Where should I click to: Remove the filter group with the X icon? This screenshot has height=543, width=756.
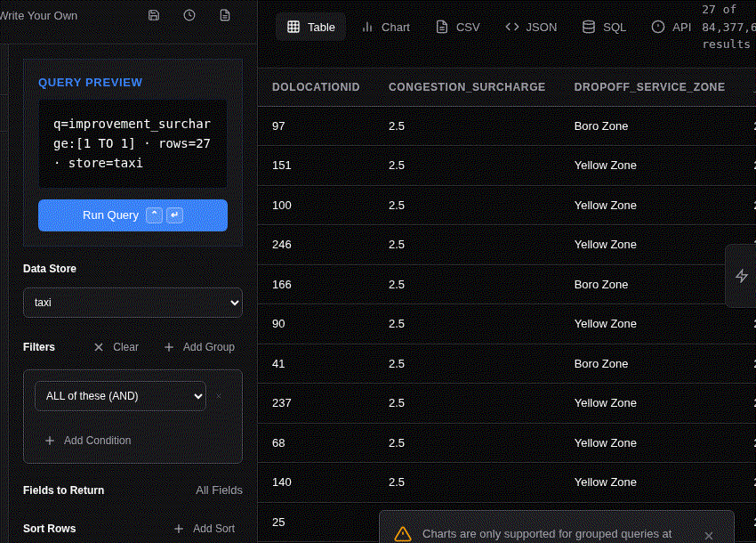click(x=218, y=396)
